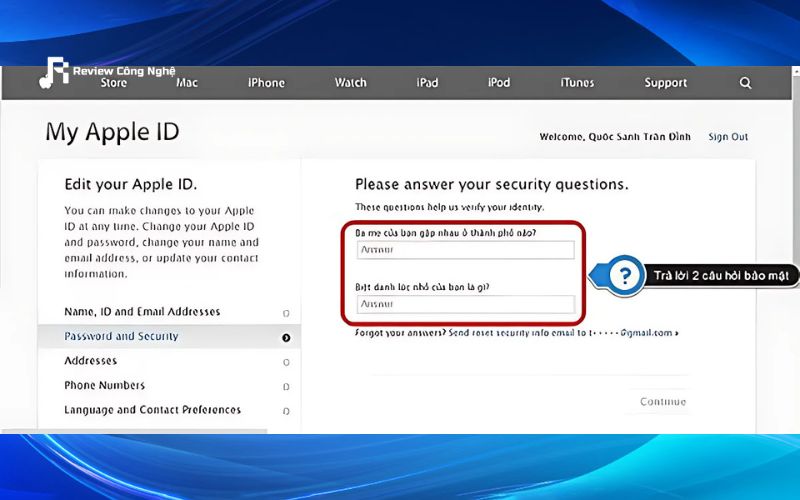Screen dimensions: 800x500
Task: Click the second security question Answer field
Action: pyautogui.click(x=465, y=304)
